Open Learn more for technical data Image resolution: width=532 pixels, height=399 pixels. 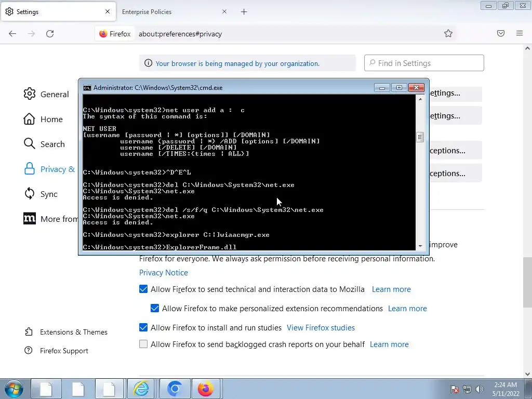coord(391,289)
